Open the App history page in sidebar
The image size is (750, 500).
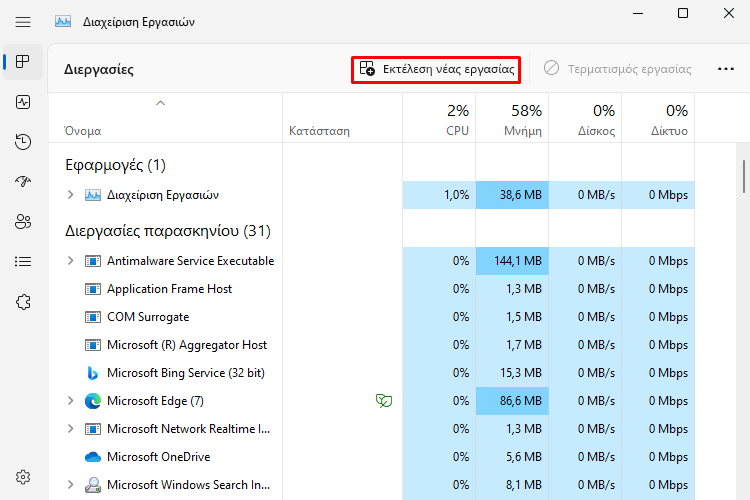coord(23,142)
